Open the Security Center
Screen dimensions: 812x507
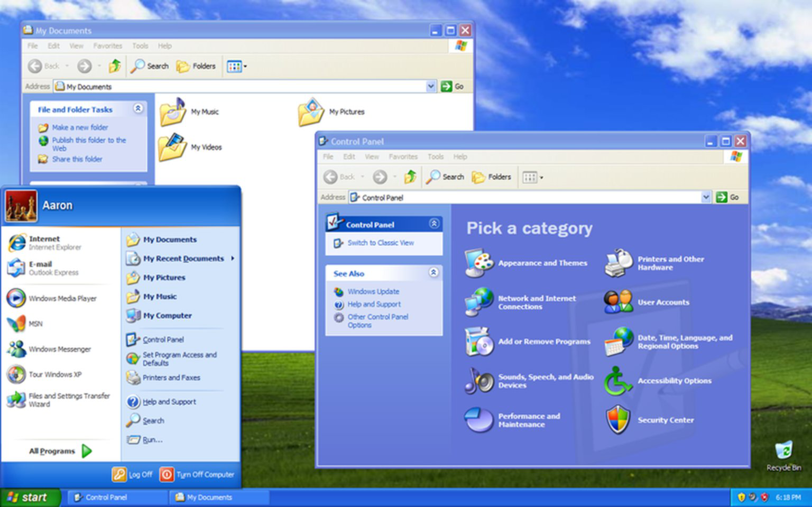pyautogui.click(x=666, y=420)
